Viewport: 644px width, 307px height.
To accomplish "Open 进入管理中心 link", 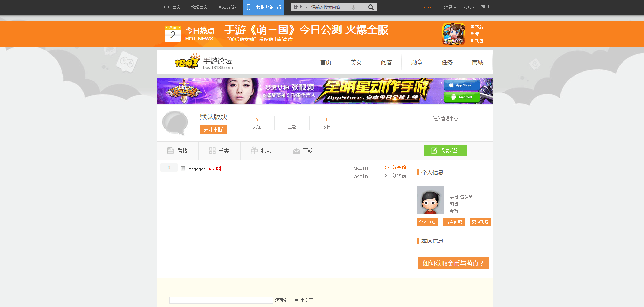I will pyautogui.click(x=445, y=119).
